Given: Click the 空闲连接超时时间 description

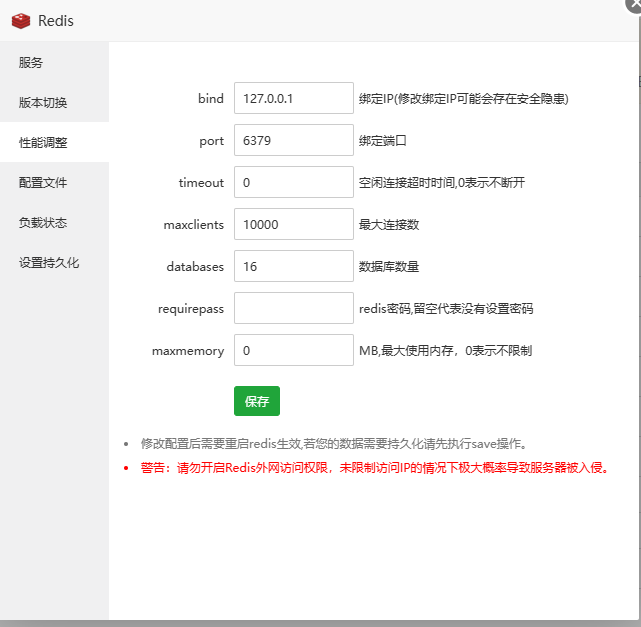Looking at the screenshot, I should point(442,183).
